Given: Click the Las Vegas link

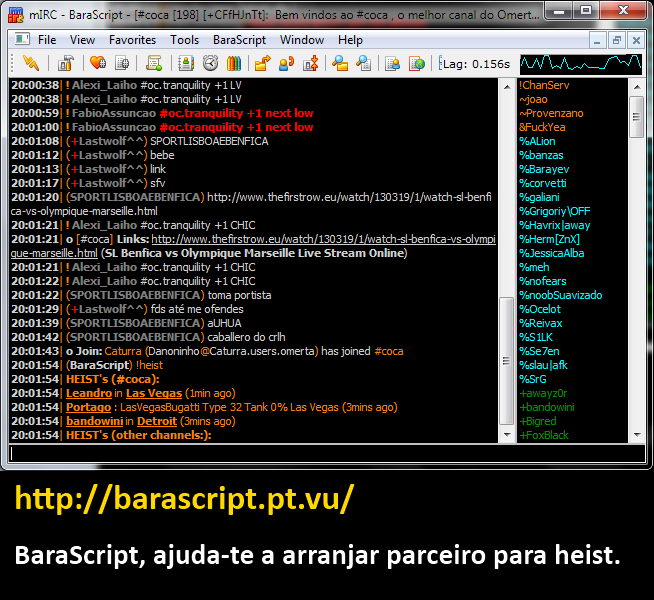Looking at the screenshot, I should (x=154, y=393).
